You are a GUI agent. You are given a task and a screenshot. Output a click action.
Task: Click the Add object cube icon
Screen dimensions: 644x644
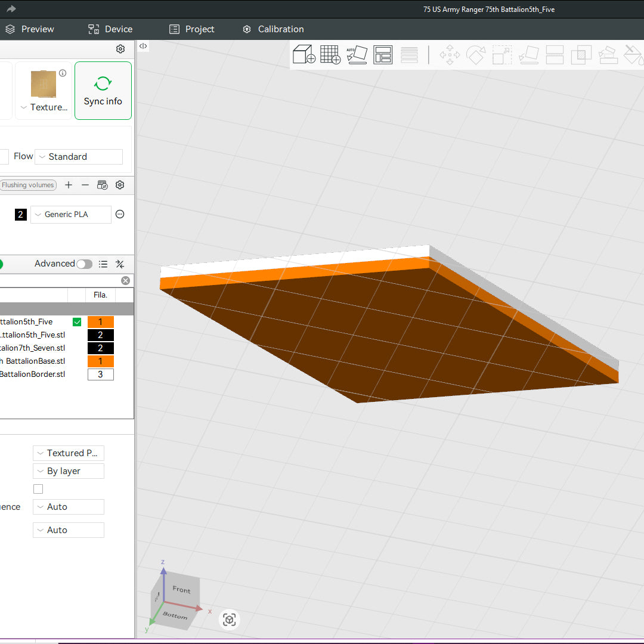tap(304, 54)
